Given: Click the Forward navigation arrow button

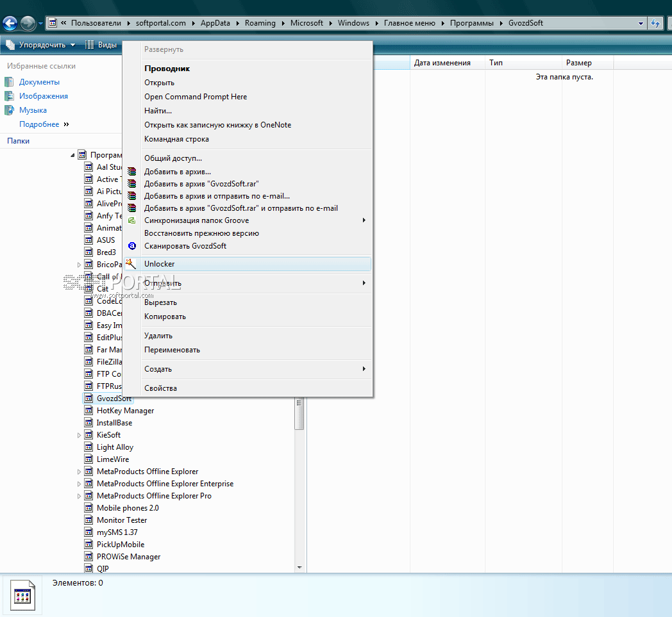Looking at the screenshot, I should [28, 23].
